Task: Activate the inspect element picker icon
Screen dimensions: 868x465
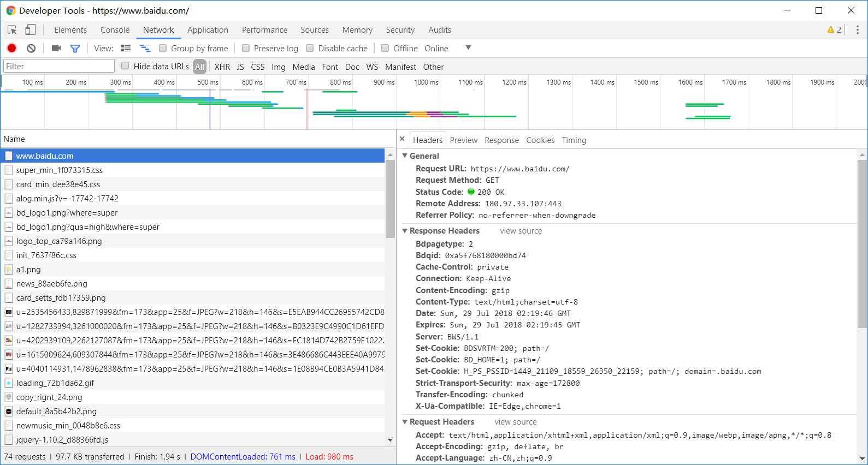Action: point(12,30)
